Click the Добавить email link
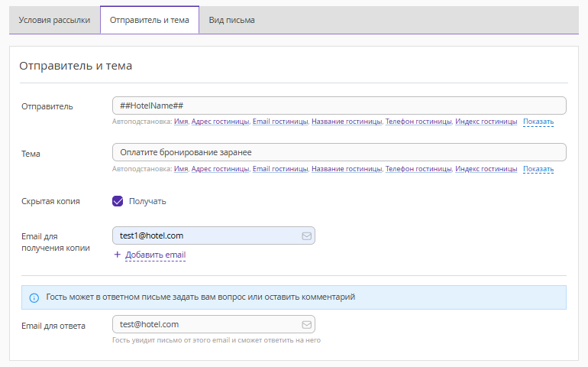 (x=155, y=255)
